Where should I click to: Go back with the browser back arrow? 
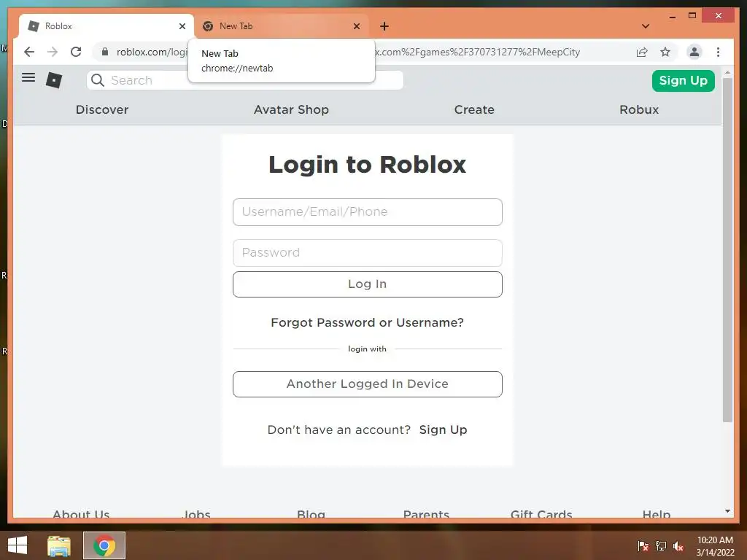(x=29, y=52)
